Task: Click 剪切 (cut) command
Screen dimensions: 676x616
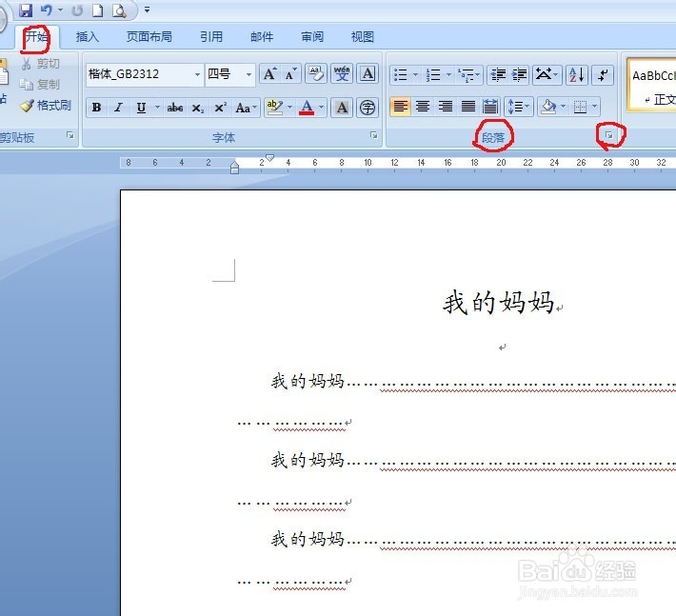Action: (41, 64)
